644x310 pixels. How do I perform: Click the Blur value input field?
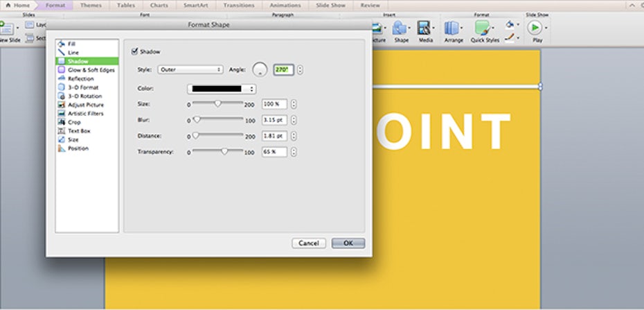[x=274, y=119]
